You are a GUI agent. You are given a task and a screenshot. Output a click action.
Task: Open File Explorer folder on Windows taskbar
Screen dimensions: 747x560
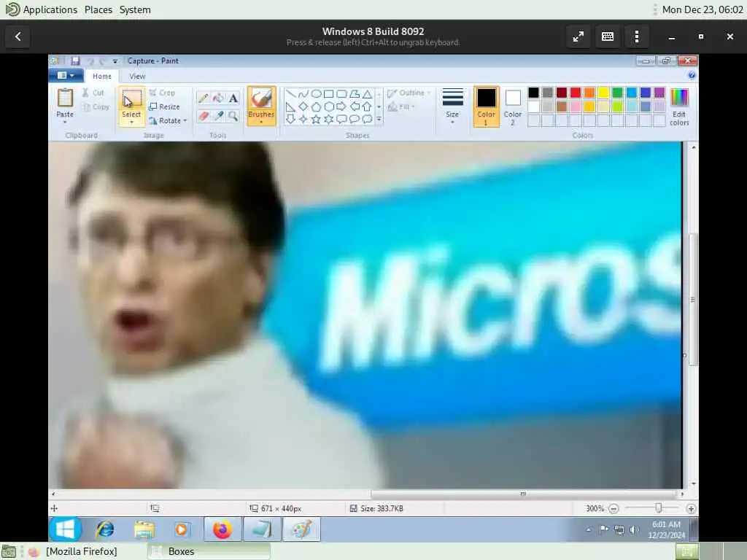coord(144,529)
